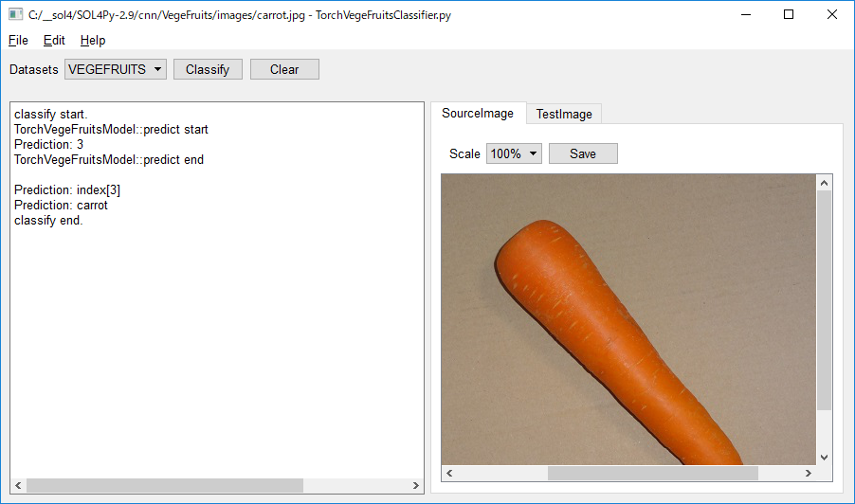This screenshot has height=504, width=855.
Task: Maximize the classifier window
Action: coord(789,15)
